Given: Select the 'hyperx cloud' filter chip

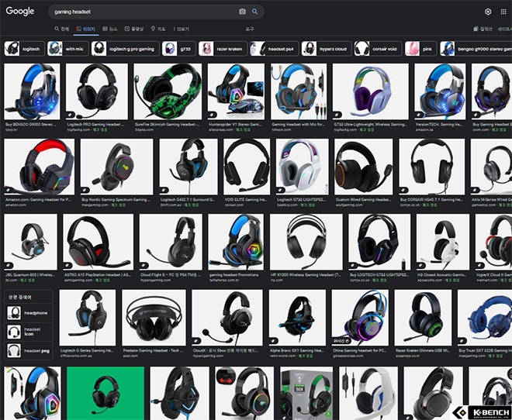Looking at the screenshot, I should (327, 49).
